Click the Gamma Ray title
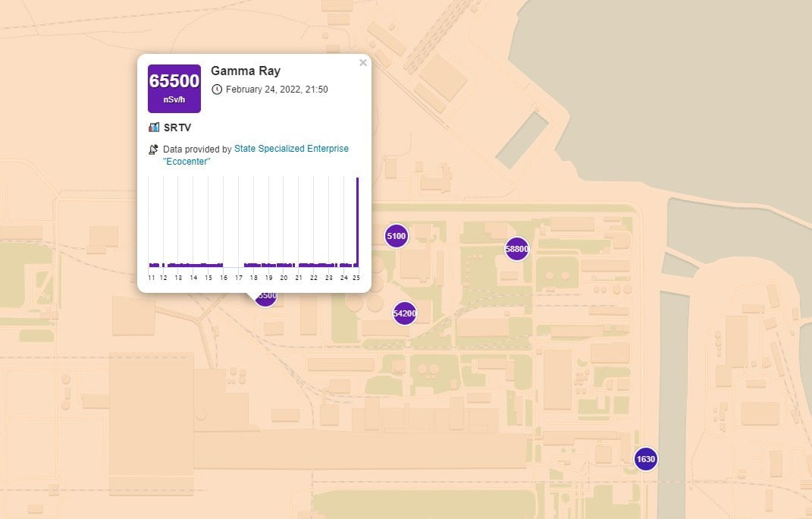 tap(245, 71)
